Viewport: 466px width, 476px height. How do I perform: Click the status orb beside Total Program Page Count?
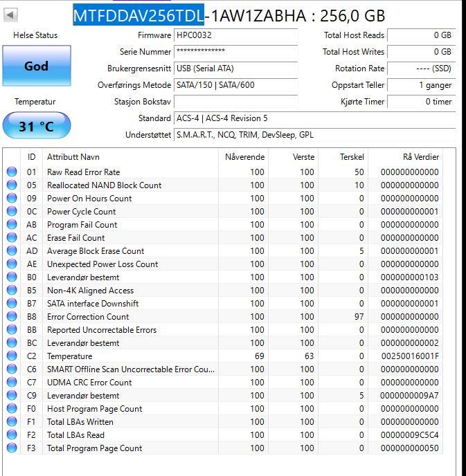(12, 448)
